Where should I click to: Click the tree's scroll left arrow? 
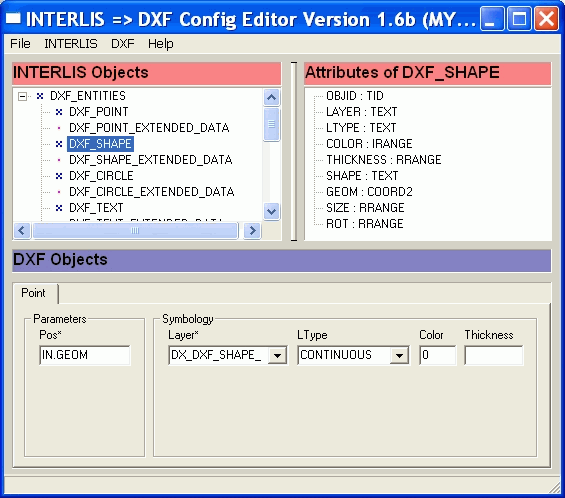22,230
